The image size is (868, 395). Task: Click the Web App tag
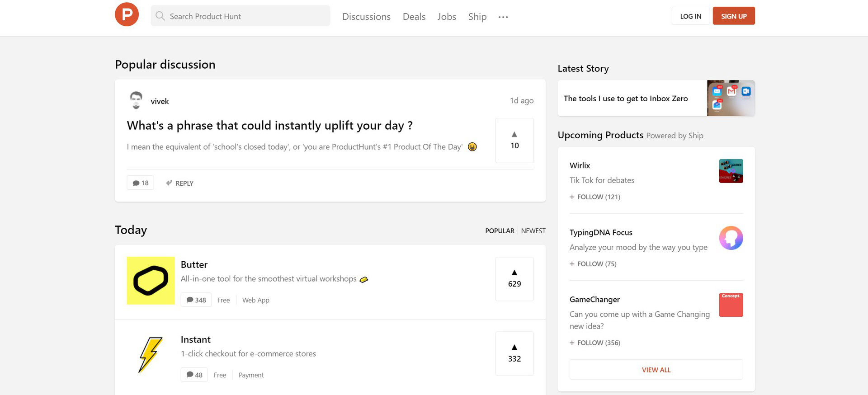point(256,300)
